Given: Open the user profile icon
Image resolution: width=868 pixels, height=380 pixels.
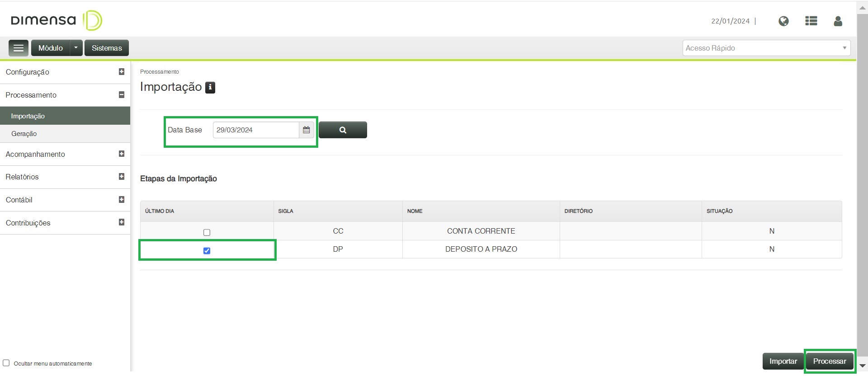Looking at the screenshot, I should [x=838, y=21].
